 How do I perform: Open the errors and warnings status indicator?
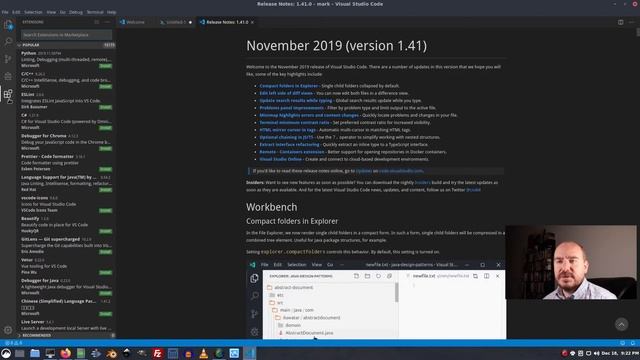[13, 343]
